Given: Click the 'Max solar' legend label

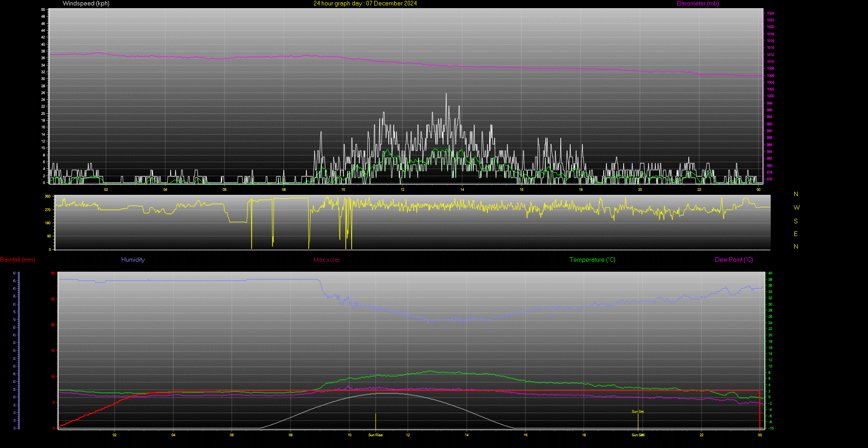Looking at the screenshot, I should 327,260.
